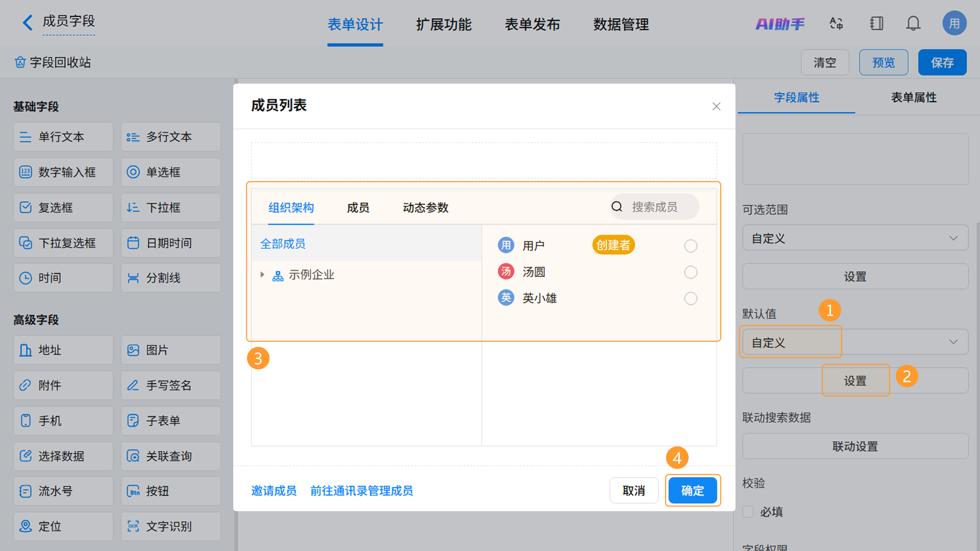Select the radio button for 汤圆

click(x=691, y=272)
